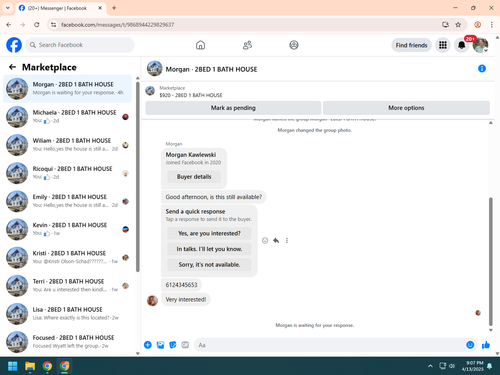Screen dimensions: 500x375
Task: Click the $920 - 2BED 1 BATH HOUSE listing
Action: (191, 95)
